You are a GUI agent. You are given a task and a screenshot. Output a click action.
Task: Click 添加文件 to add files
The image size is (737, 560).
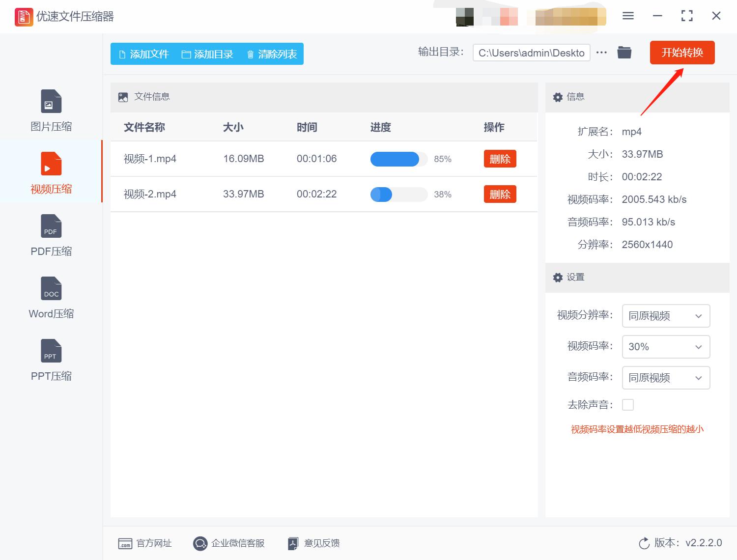[x=142, y=54]
